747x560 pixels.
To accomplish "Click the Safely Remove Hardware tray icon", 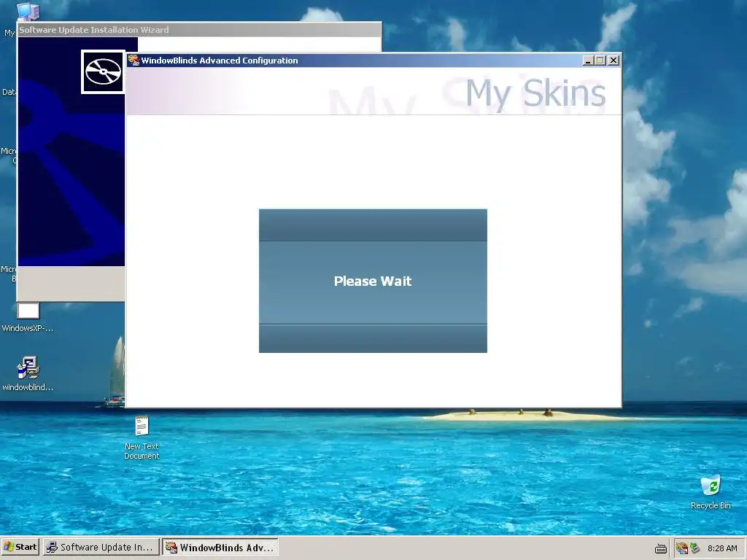I will point(695,548).
